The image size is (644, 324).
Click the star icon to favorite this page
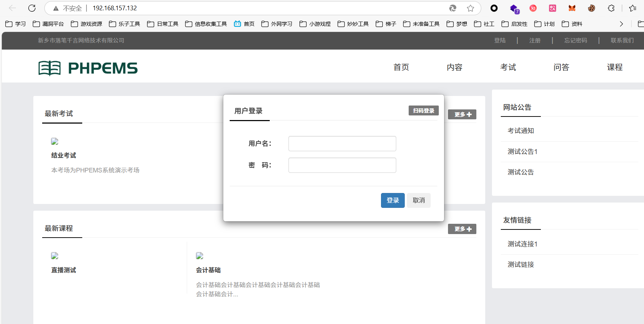470,8
